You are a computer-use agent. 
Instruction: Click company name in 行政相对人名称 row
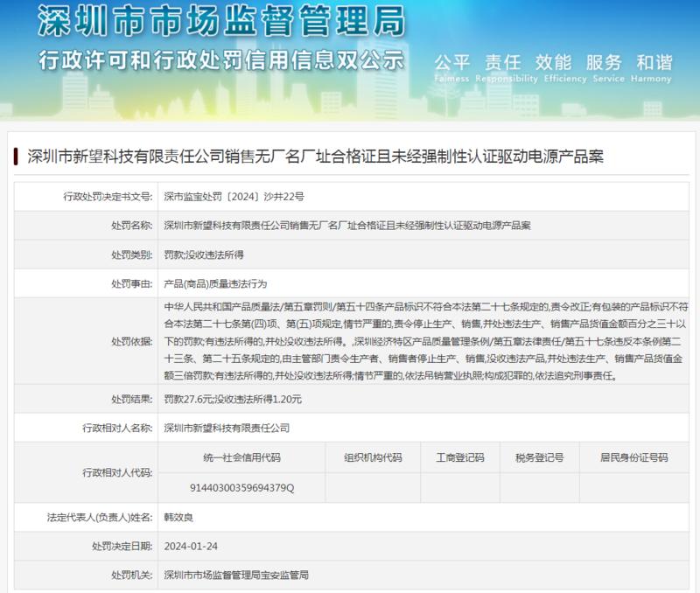(x=227, y=428)
